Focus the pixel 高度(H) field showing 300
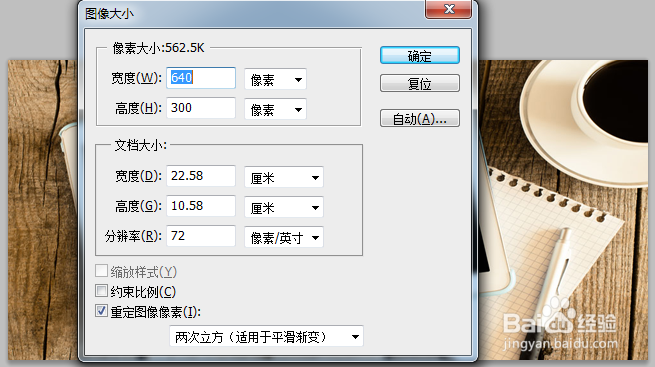This screenshot has height=367, width=655. point(201,108)
